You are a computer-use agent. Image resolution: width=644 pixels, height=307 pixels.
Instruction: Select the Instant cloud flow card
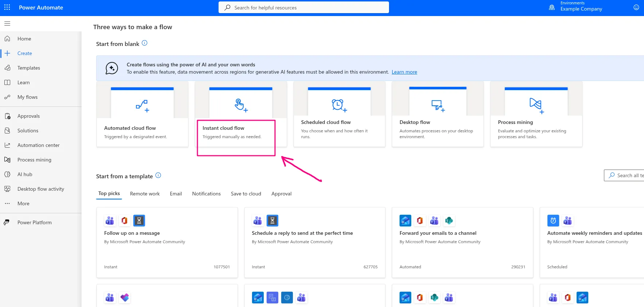[x=236, y=132]
